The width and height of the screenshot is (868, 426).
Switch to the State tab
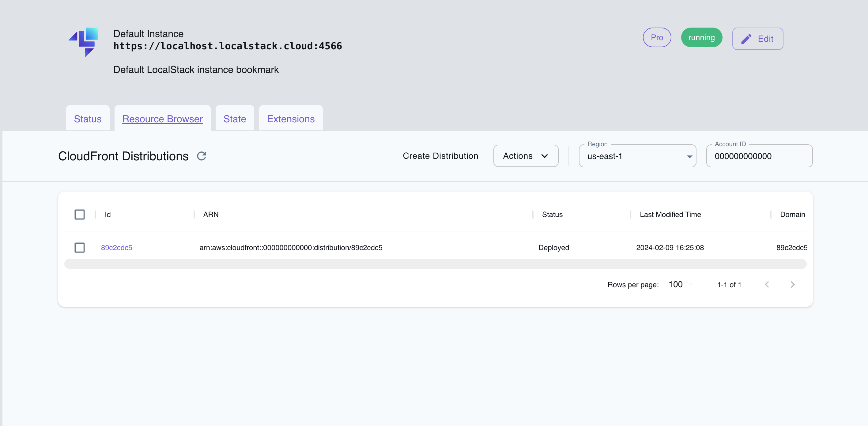[x=235, y=119]
